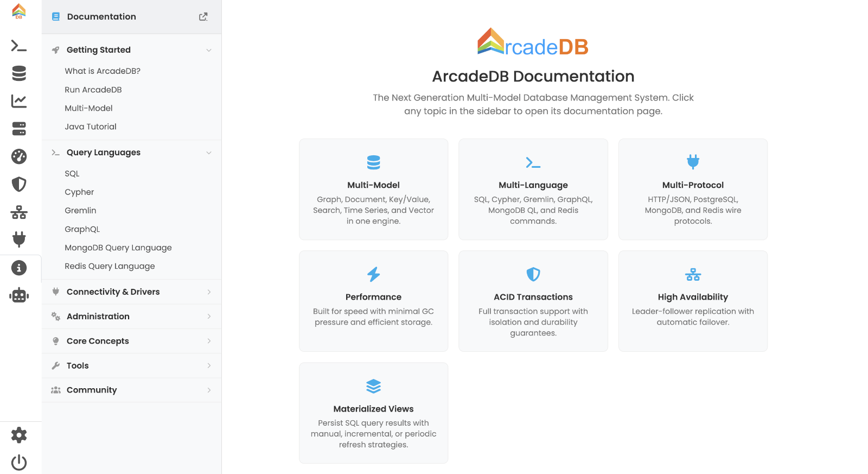Open the server icon in left rail

(19, 129)
